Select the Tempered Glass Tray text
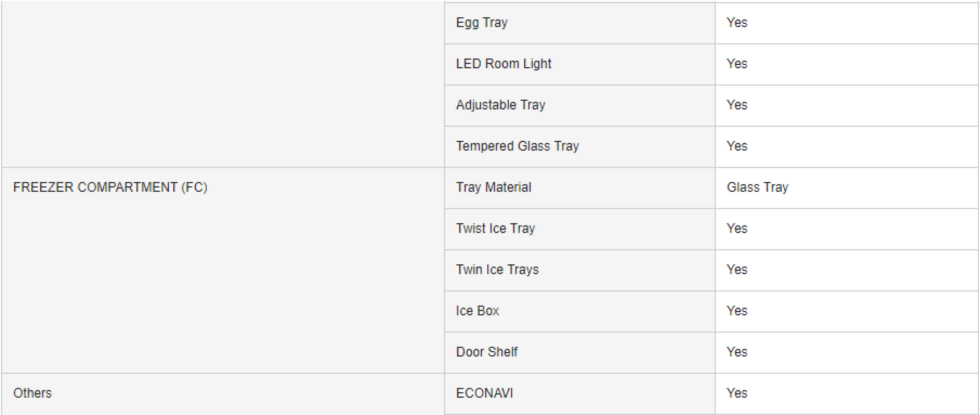Image resolution: width=980 pixels, height=415 pixels. (517, 146)
